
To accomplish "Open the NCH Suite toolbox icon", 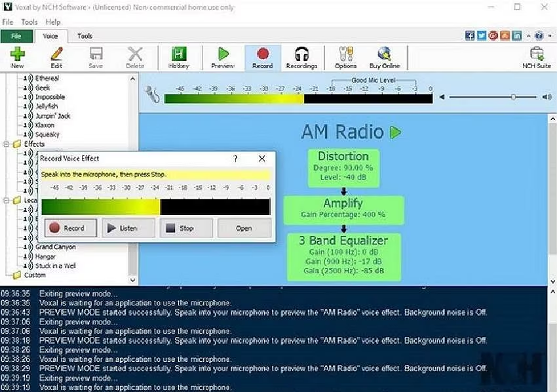I will click(537, 58).
